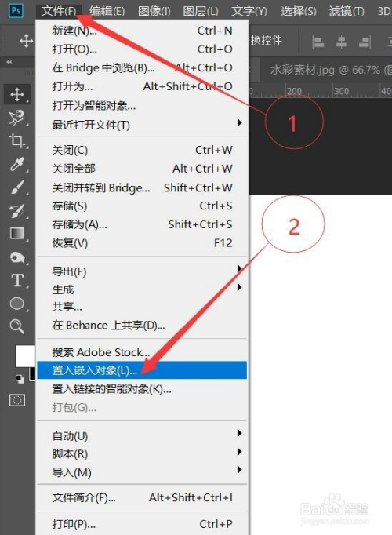
Task: Click align left edges icon
Action: click(318, 42)
